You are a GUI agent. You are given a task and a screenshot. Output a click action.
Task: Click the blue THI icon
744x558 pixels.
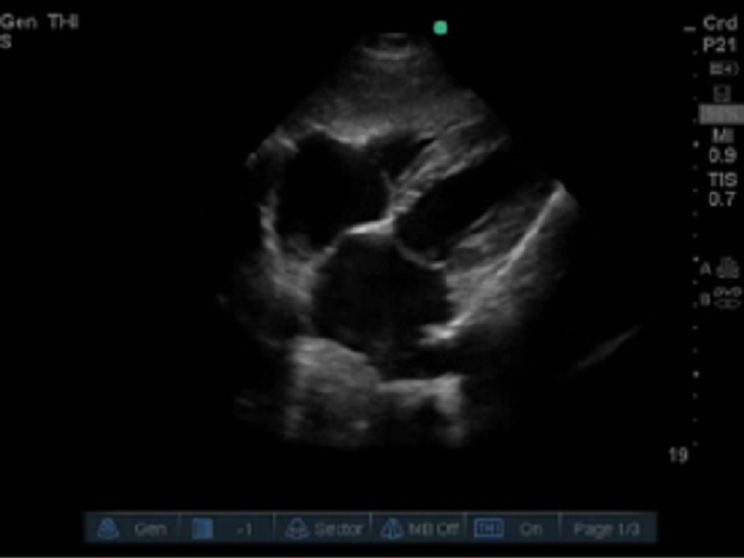pos(487,528)
